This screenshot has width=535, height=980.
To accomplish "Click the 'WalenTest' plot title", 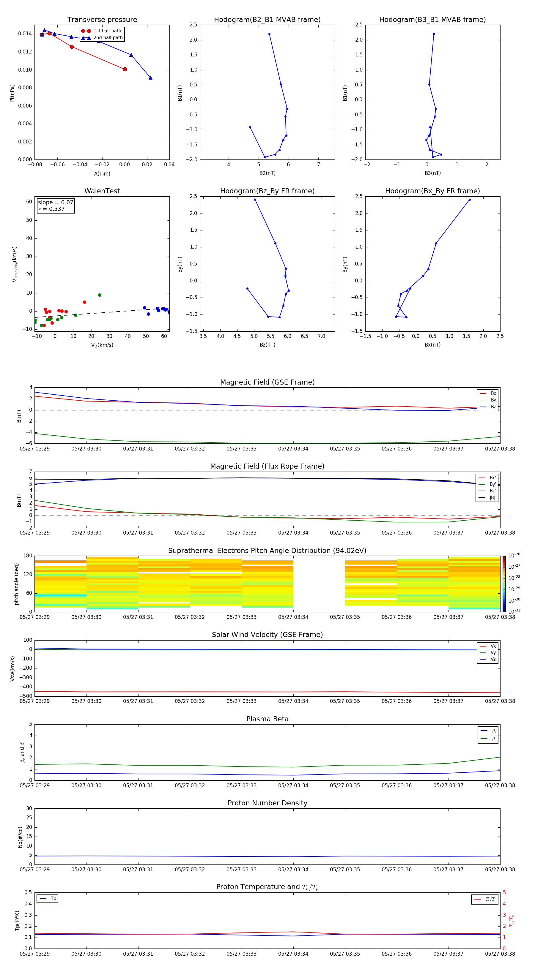I will [102, 191].
